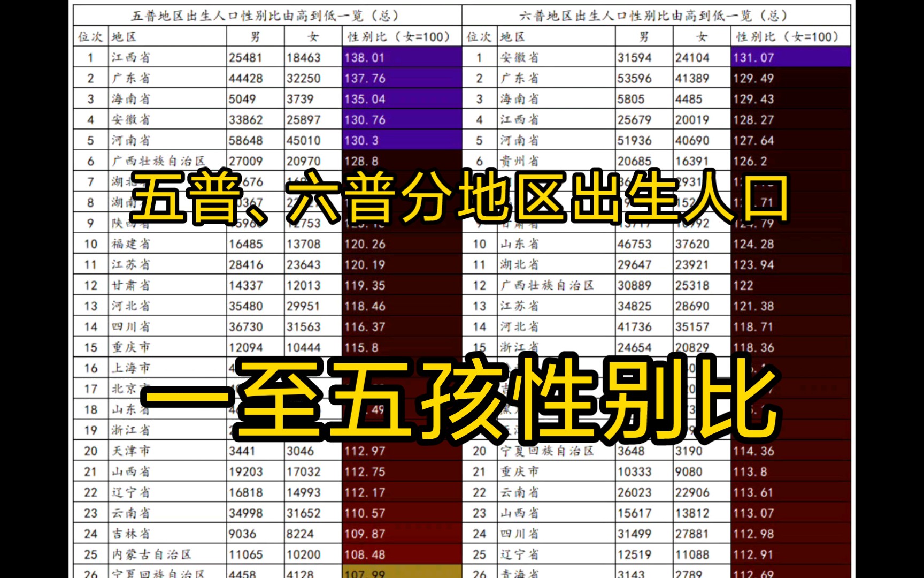924x578 pixels.
Task: Select the purple ratio cell 131.07
Action: pos(790,57)
